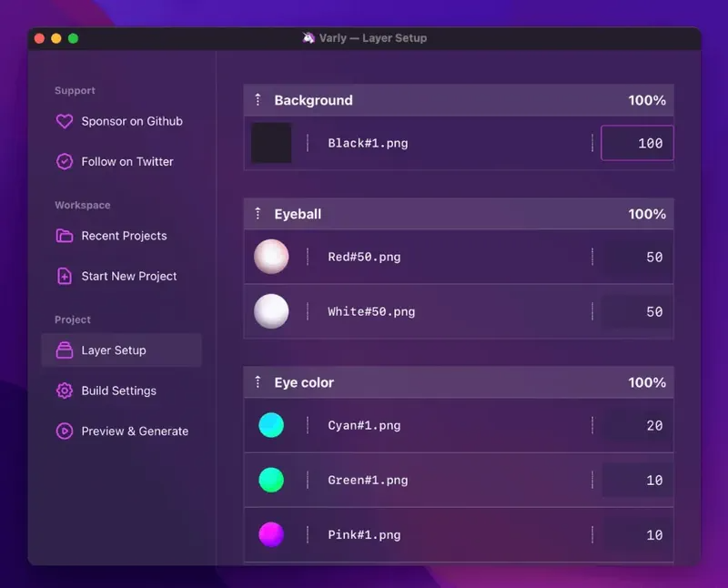Click the Background layer title

(x=313, y=100)
